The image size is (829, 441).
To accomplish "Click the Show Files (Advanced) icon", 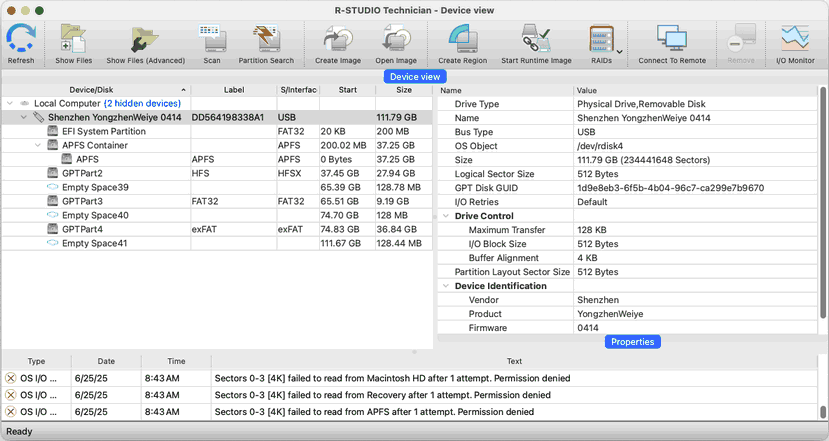I will pos(145,40).
